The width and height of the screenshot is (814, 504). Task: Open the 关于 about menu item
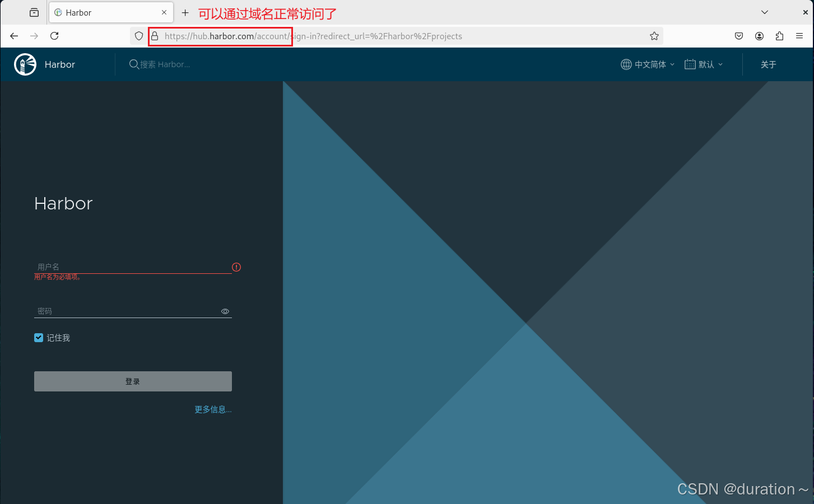click(x=769, y=64)
